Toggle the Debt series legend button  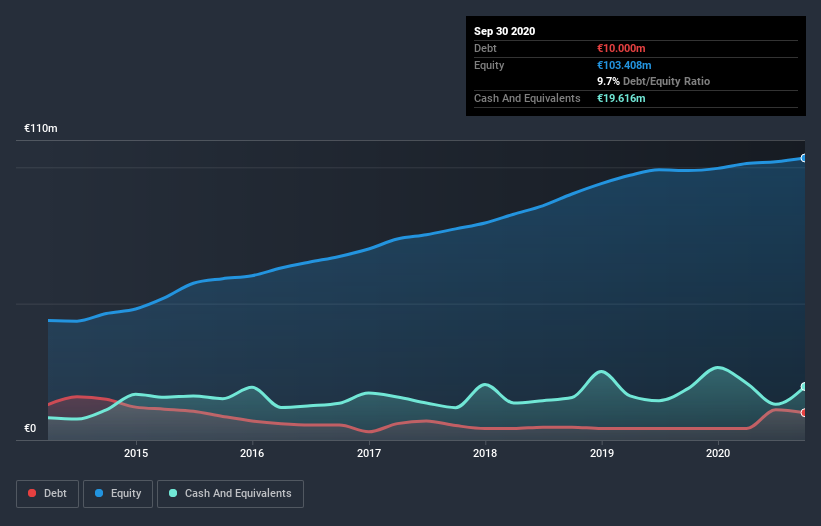point(47,494)
